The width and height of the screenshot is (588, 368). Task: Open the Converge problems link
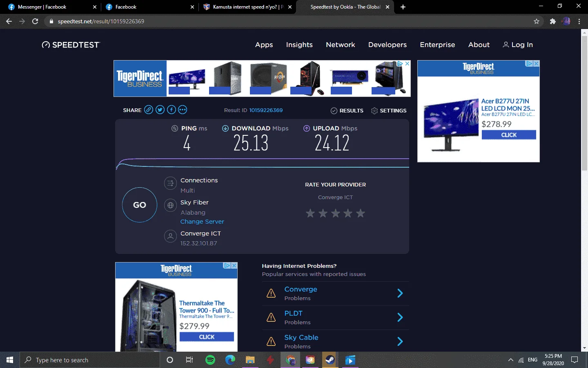point(301,289)
